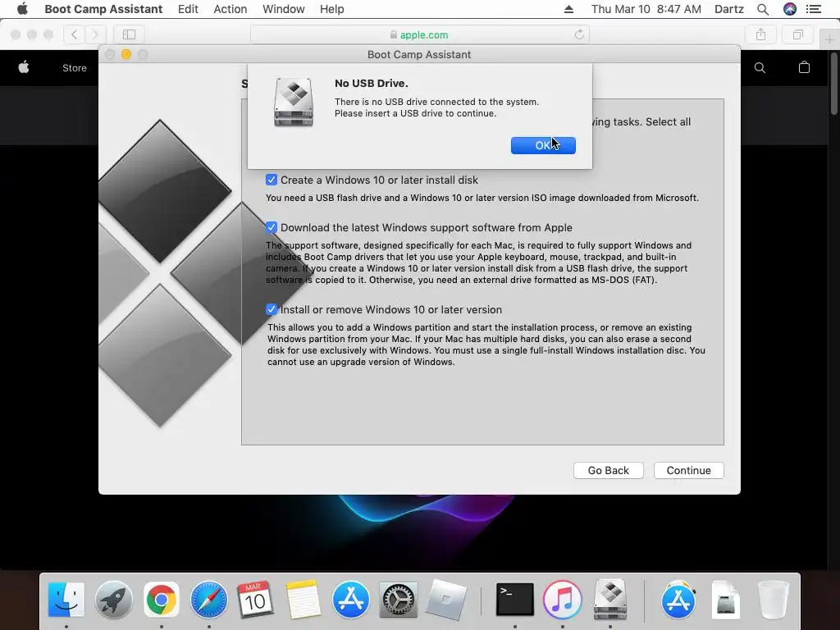Launch iTunes music icon in Dock
840x630 pixels.
pyautogui.click(x=562, y=600)
